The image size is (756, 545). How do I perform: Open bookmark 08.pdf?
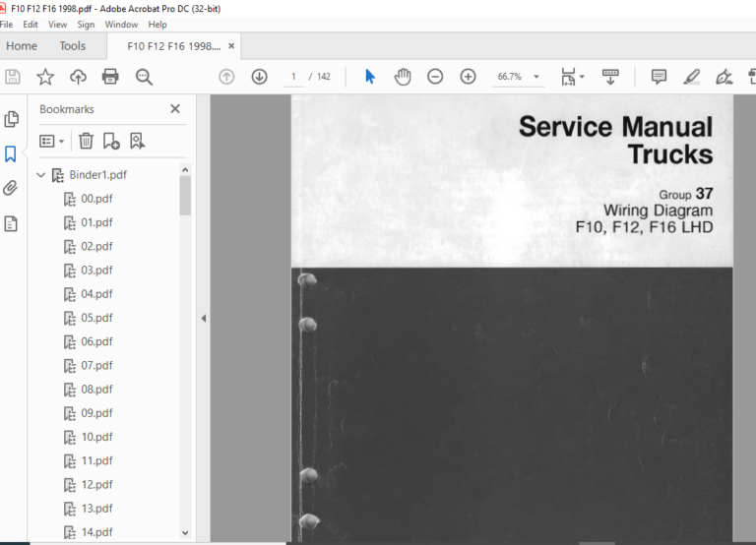96,390
